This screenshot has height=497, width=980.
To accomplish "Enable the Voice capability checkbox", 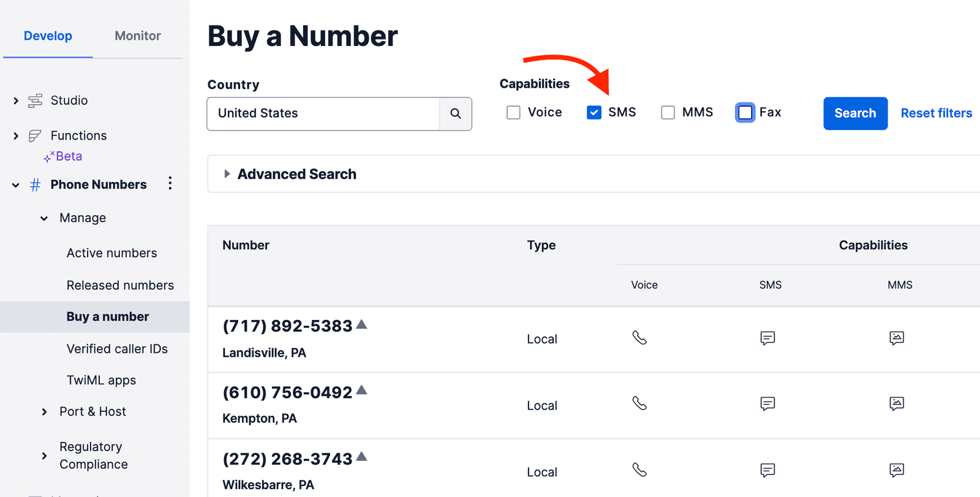I will click(513, 112).
